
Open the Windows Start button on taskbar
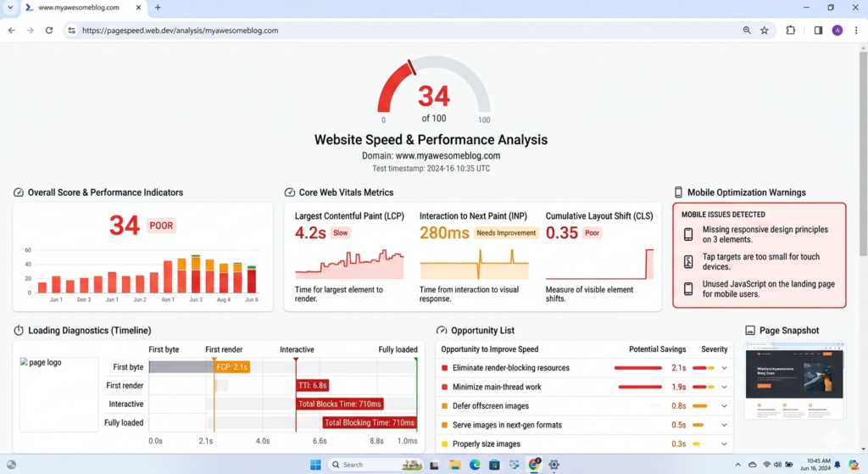pyautogui.click(x=315, y=465)
